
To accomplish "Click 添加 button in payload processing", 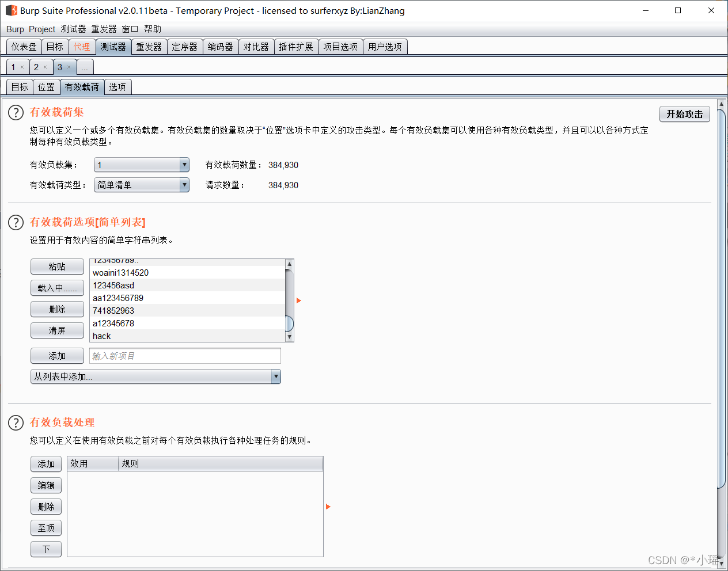I will click(46, 464).
